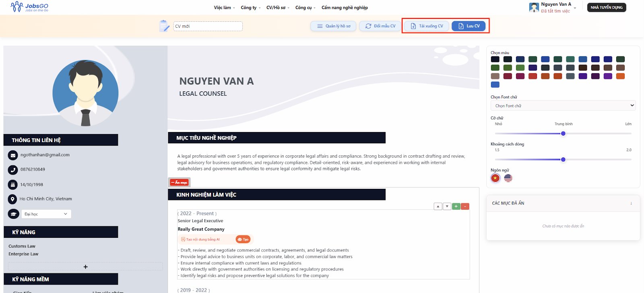The image size is (644, 293).
Task: Click birth date 14/10/1998
Action: pos(32,185)
